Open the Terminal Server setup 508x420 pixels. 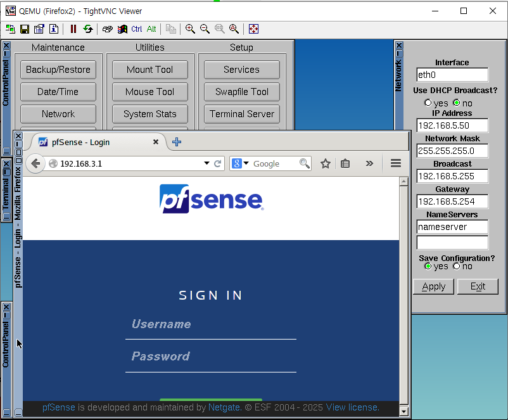[242, 114]
